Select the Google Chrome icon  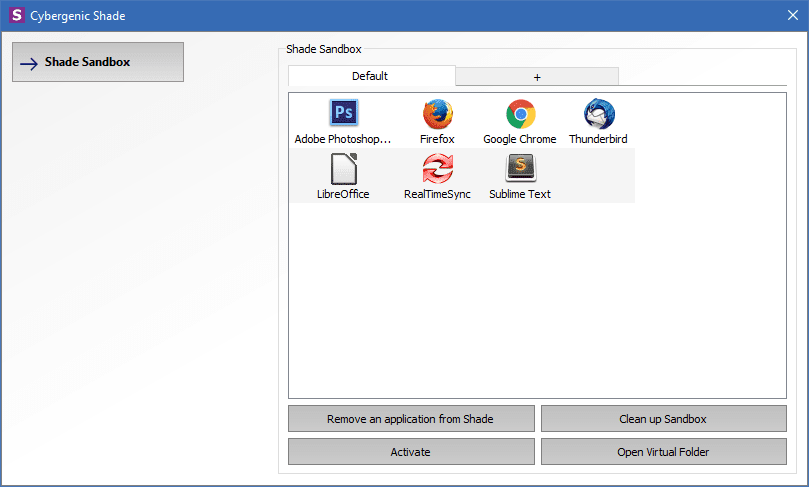[x=521, y=114]
